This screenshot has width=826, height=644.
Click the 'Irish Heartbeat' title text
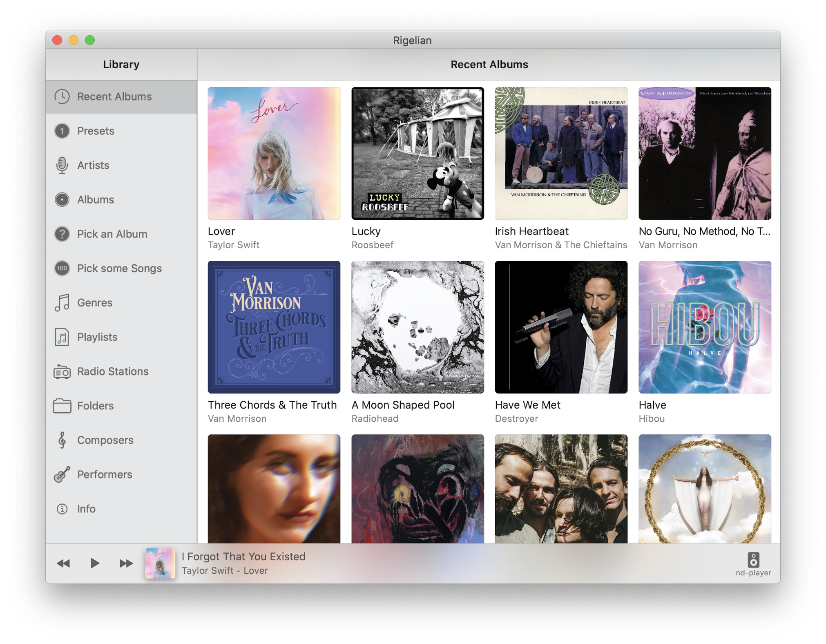coord(532,231)
